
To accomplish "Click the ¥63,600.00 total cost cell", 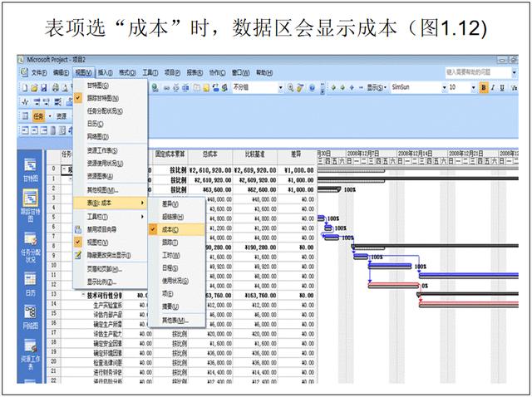I will (210, 189).
